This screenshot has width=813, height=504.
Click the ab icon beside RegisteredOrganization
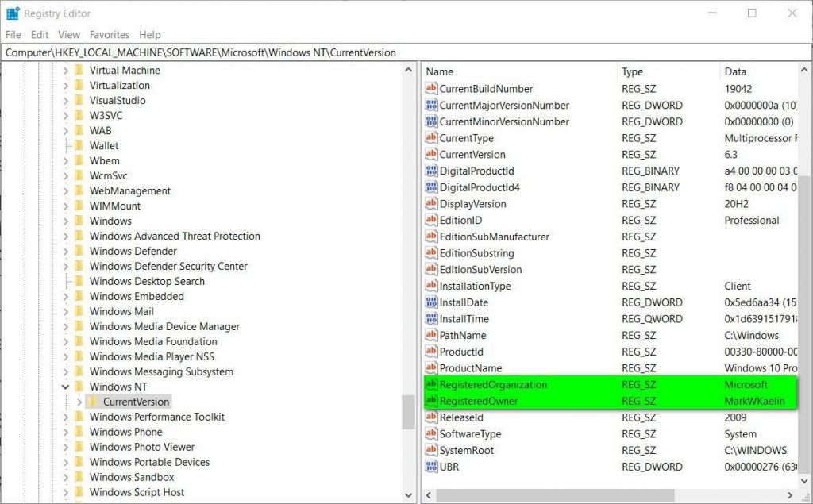point(433,384)
